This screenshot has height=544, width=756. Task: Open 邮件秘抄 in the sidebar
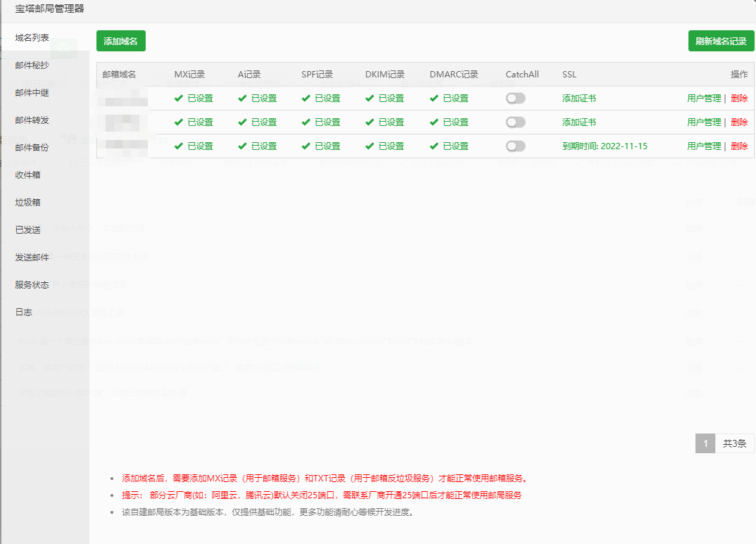(x=32, y=65)
